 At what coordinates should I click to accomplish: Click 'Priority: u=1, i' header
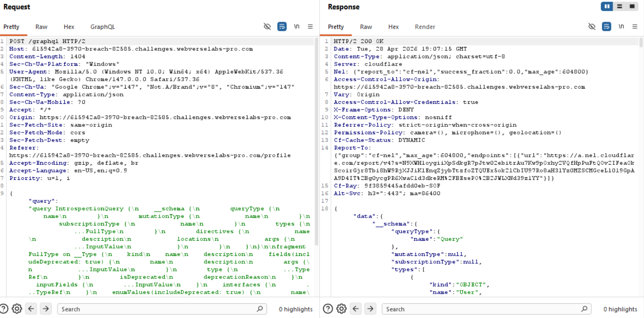point(40,178)
